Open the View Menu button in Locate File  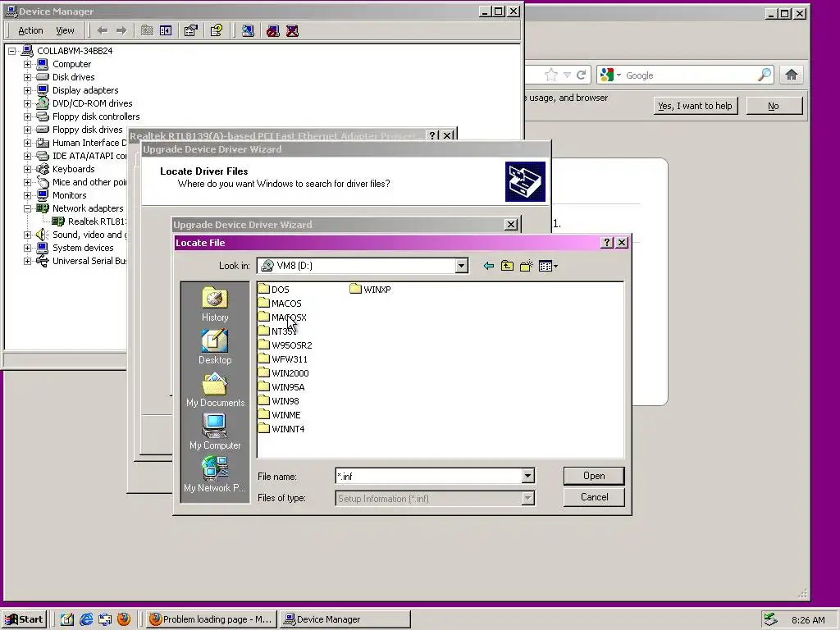(x=548, y=266)
